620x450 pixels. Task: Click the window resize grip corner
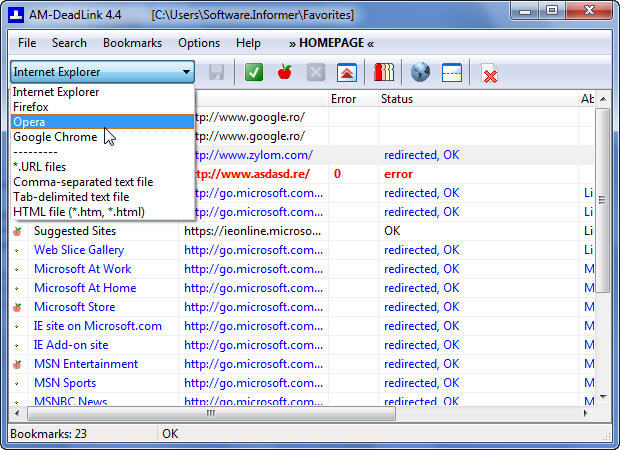605,436
